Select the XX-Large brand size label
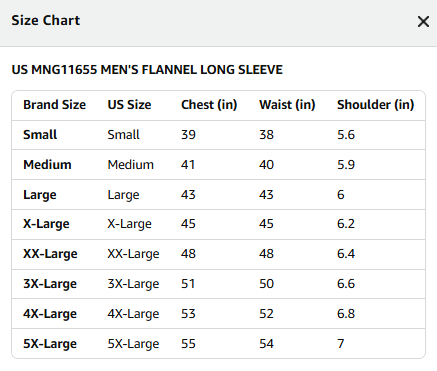The image size is (437, 371). click(x=50, y=254)
